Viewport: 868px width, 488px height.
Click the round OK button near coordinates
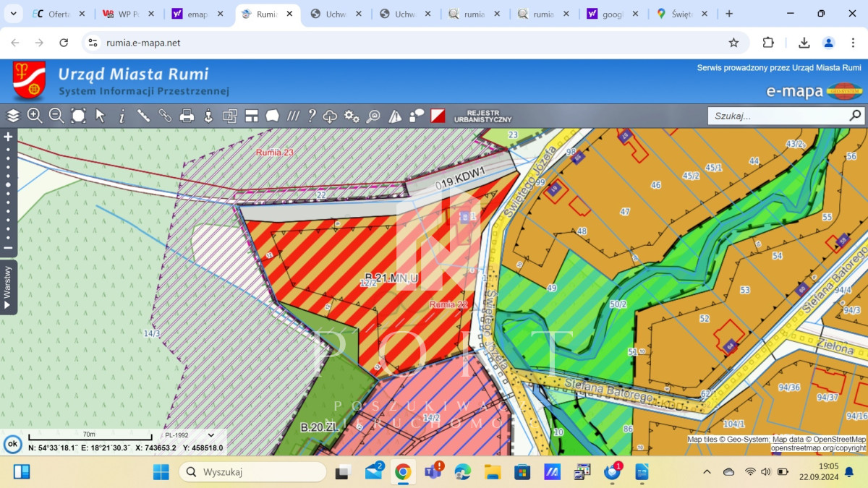click(x=12, y=444)
